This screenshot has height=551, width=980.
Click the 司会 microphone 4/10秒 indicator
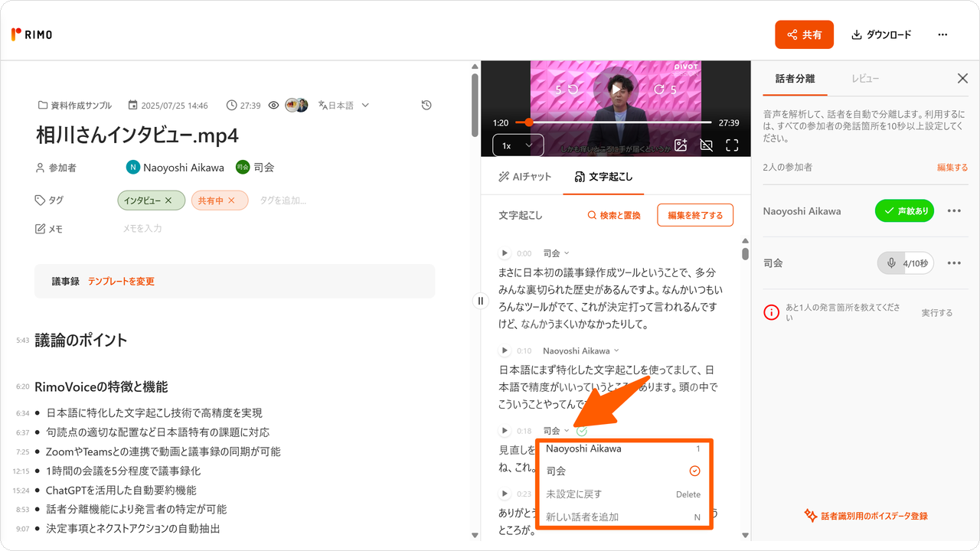click(x=906, y=263)
